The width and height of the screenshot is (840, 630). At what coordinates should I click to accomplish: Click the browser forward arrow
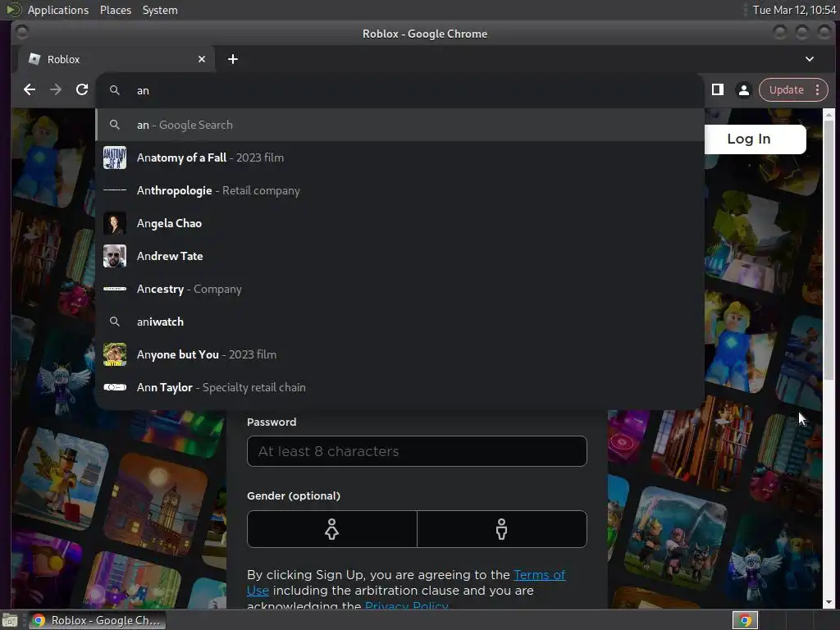click(56, 90)
